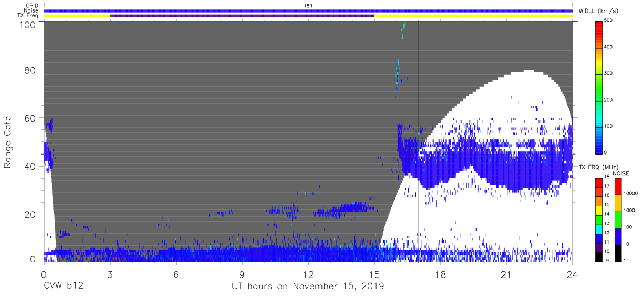Click y-axis tick label "80"
Viewport: 644px width, 297px height.
coord(30,71)
